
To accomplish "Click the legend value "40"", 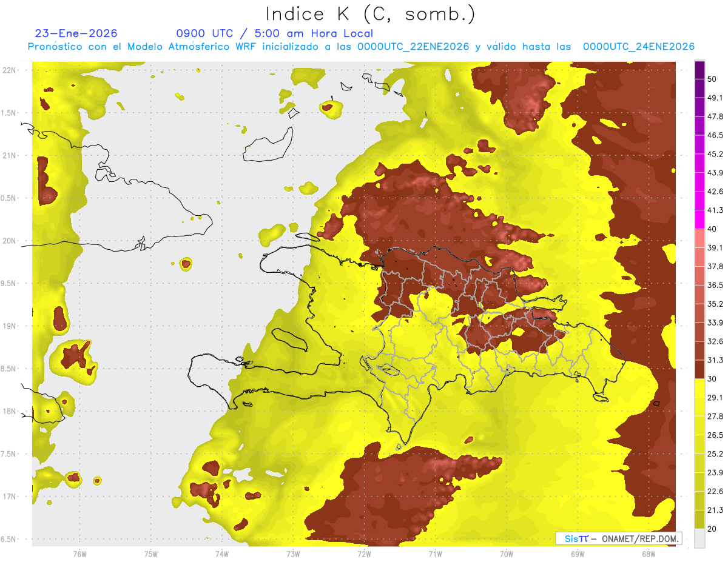I will pyautogui.click(x=712, y=229).
